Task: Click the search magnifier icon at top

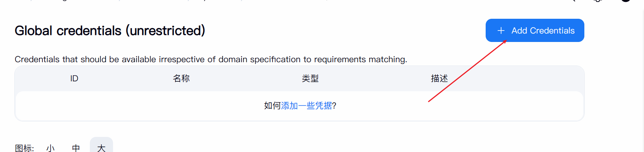Action: [573, 1]
